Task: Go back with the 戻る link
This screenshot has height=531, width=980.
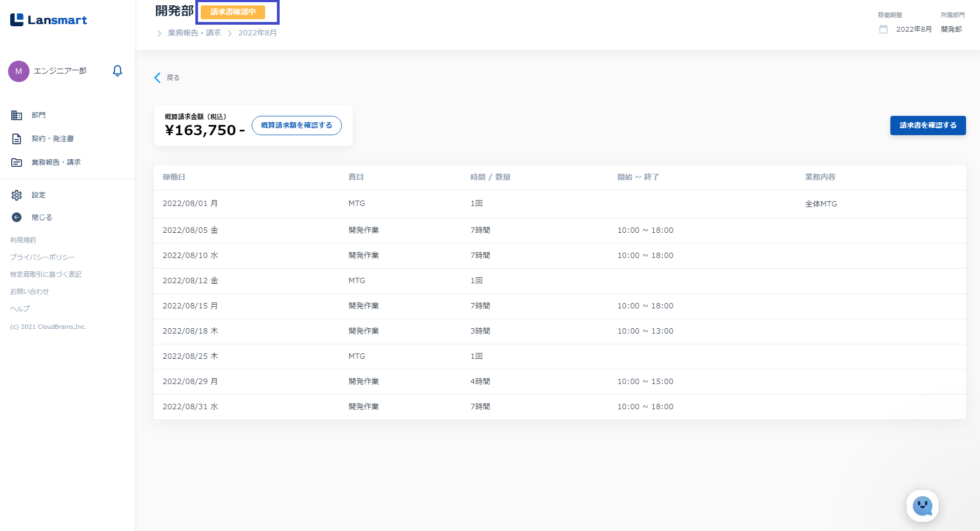Action: (173, 78)
